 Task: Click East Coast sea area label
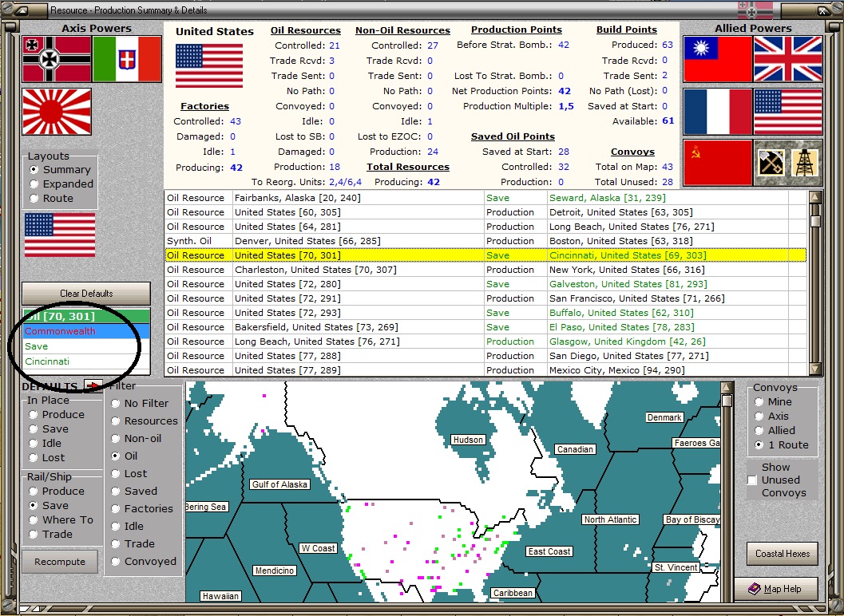point(549,552)
